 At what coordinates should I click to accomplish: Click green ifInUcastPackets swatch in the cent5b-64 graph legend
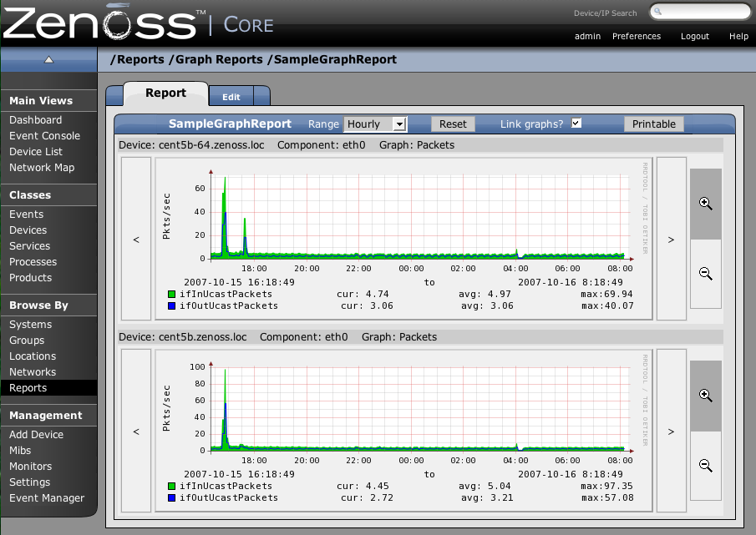(171, 295)
